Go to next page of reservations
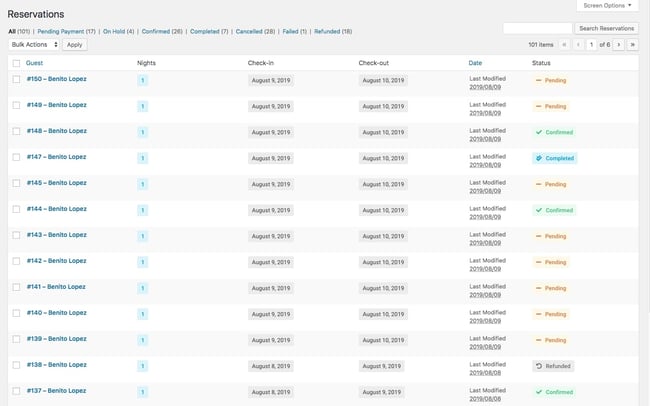This screenshot has height=406, width=650. point(619,45)
